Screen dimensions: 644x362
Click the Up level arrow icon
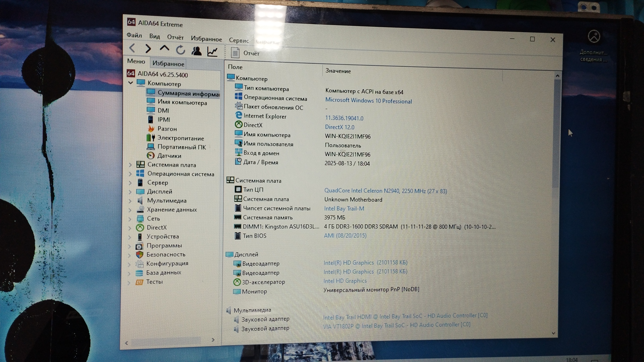click(164, 49)
